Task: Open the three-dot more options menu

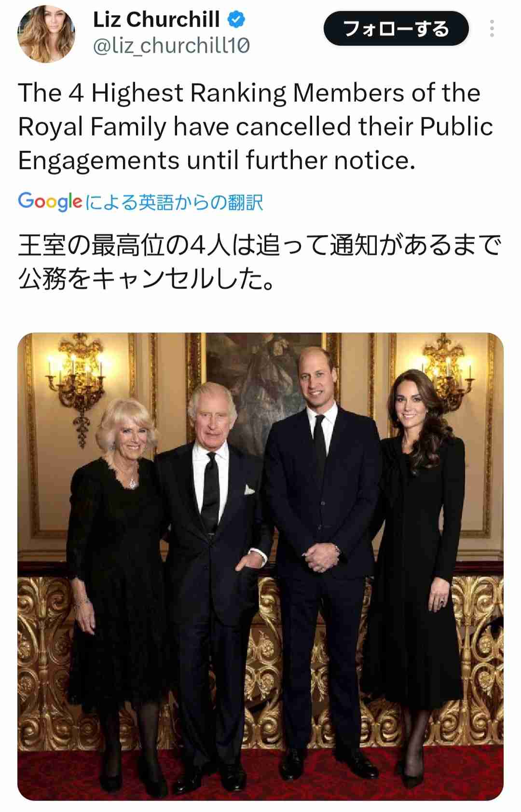Action: (492, 28)
